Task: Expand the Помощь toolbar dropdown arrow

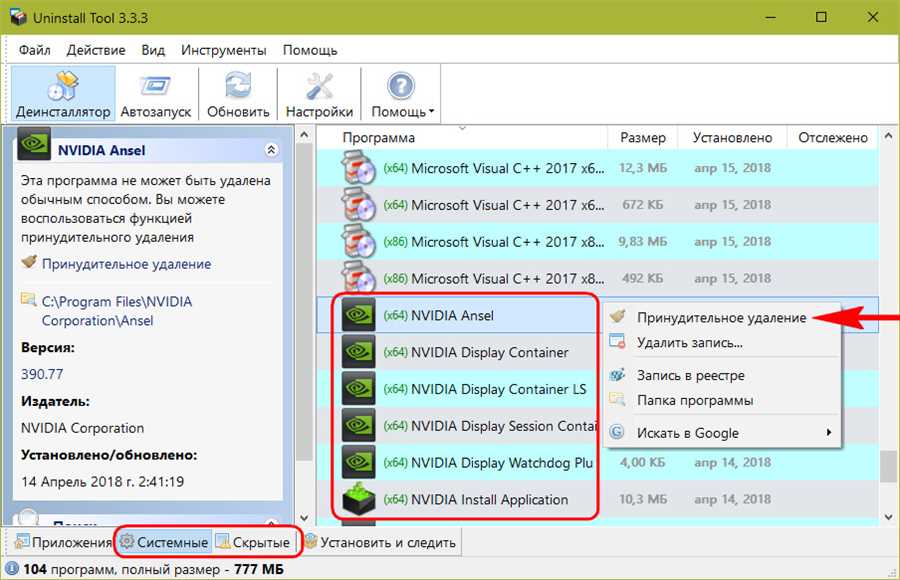Action: [431, 112]
